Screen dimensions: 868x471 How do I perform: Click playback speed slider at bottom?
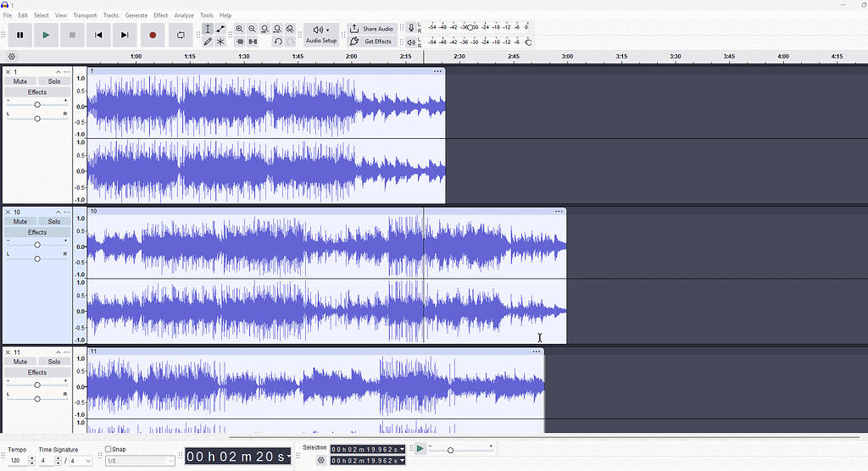click(x=460, y=450)
